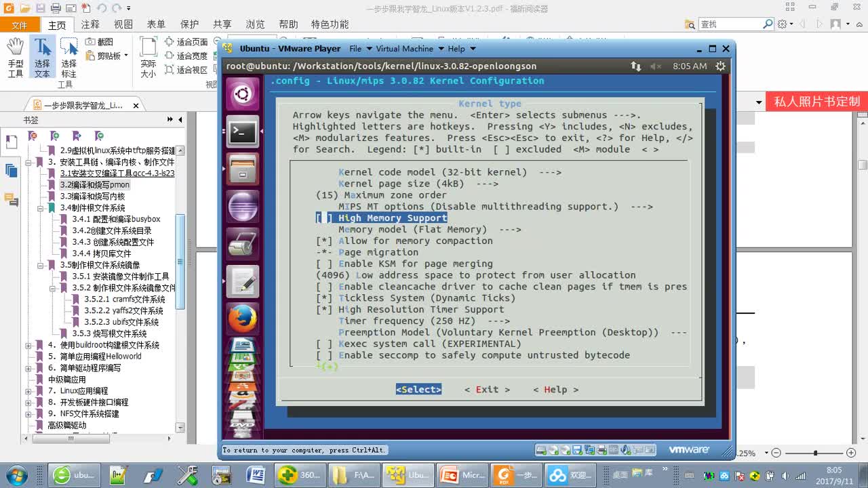This screenshot has width=868, height=488.
Task: Toggle 'High Resolution Timer Support' option
Action: [x=324, y=310]
